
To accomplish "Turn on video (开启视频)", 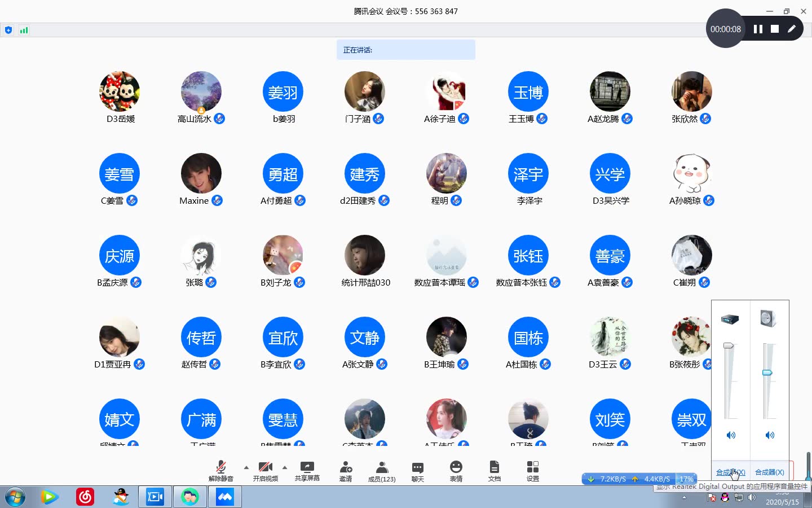I will pos(266,471).
